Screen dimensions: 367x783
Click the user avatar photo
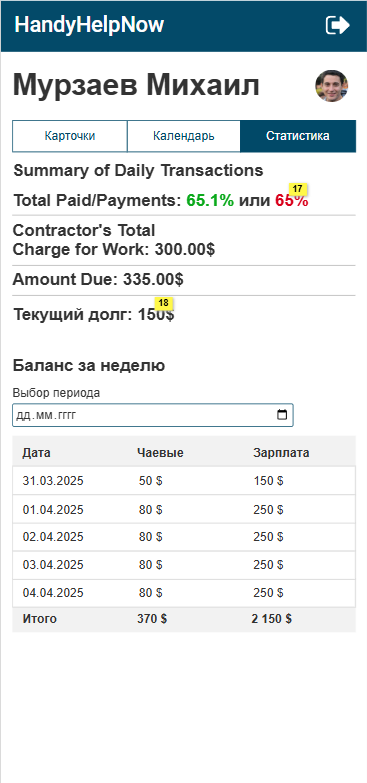tap(332, 86)
